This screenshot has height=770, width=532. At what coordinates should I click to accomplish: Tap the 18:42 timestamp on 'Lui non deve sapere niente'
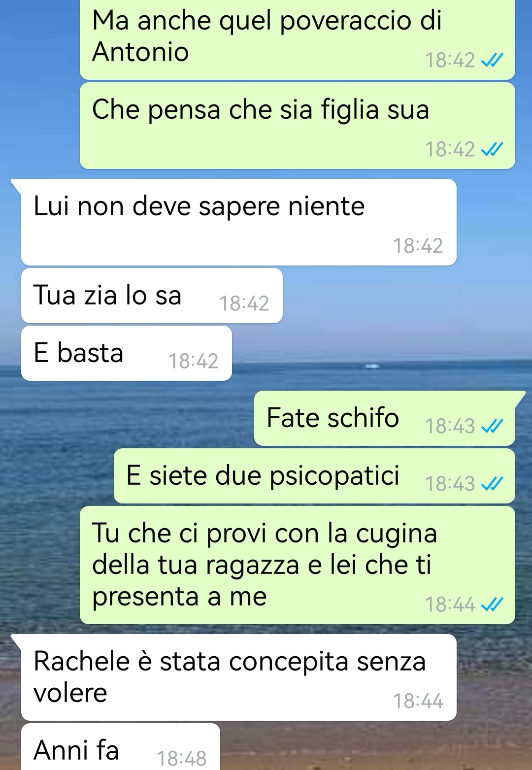coord(418,246)
